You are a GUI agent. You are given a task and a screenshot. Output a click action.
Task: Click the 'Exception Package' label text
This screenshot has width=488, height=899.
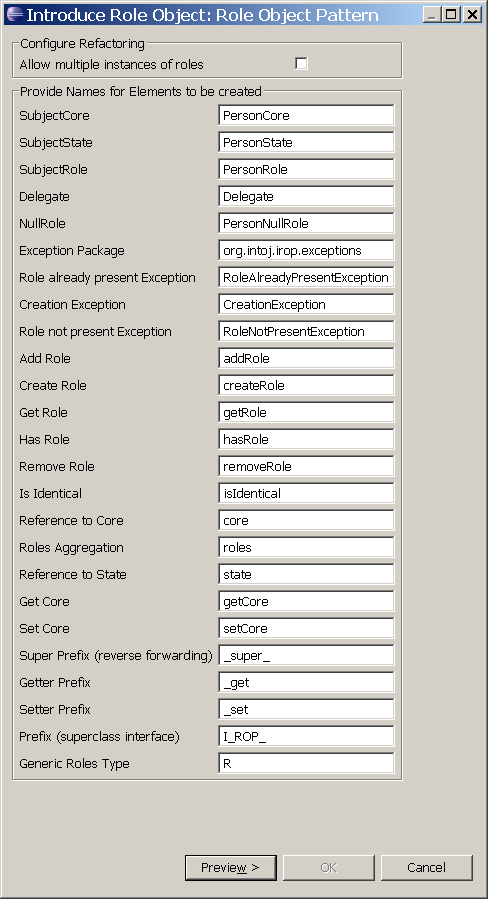pyautogui.click(x=72, y=251)
